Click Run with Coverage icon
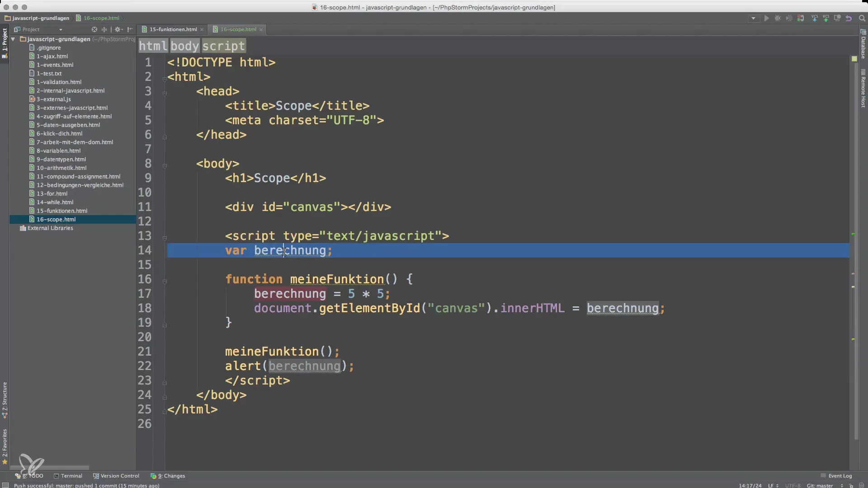The height and width of the screenshot is (488, 868). click(789, 19)
